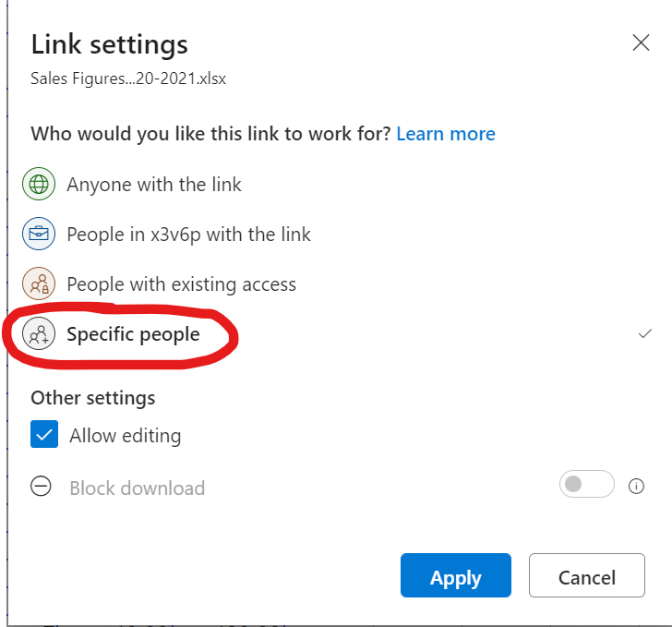Click the "Block download" label text
This screenshot has height=627, width=672.
[x=138, y=488]
